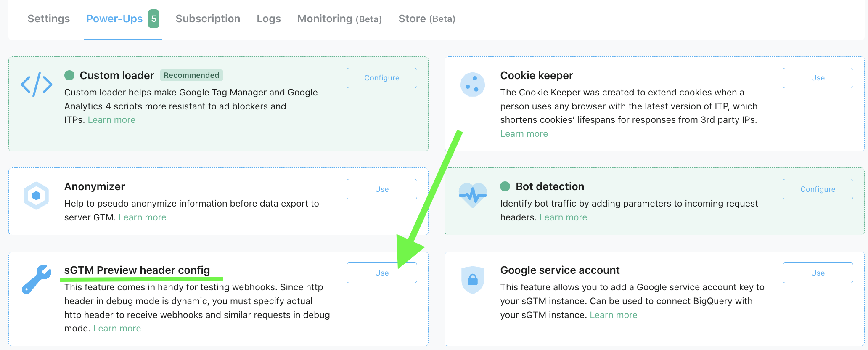Open Learn more for Bot detection
This screenshot has height=350, width=868.
click(x=563, y=217)
